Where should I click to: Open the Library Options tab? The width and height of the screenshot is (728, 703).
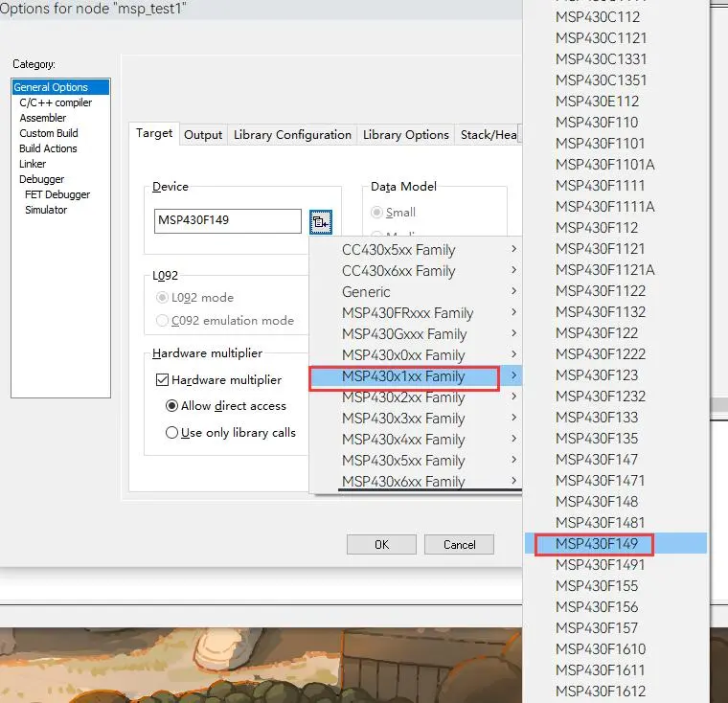point(405,135)
